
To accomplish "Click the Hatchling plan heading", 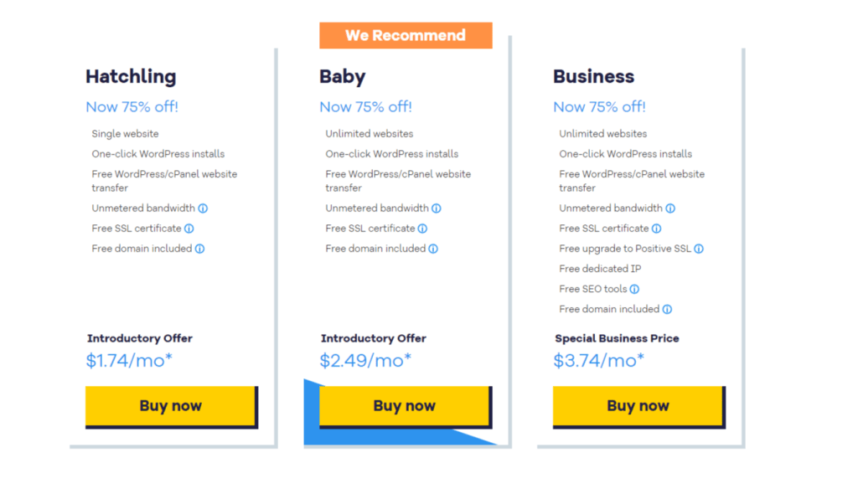I will (x=131, y=76).
